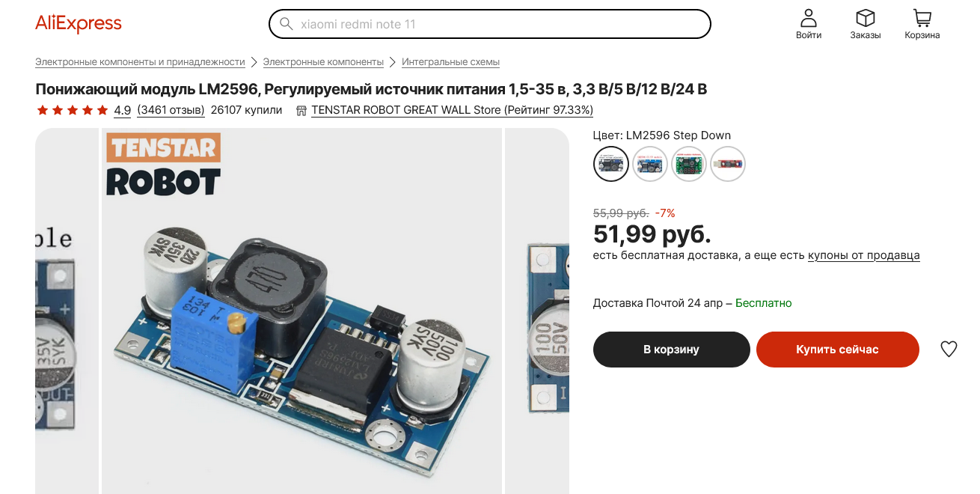Screen dimensions: 980x494
Task: Select the first LM2596 Step Down color variant
Action: tap(611, 164)
